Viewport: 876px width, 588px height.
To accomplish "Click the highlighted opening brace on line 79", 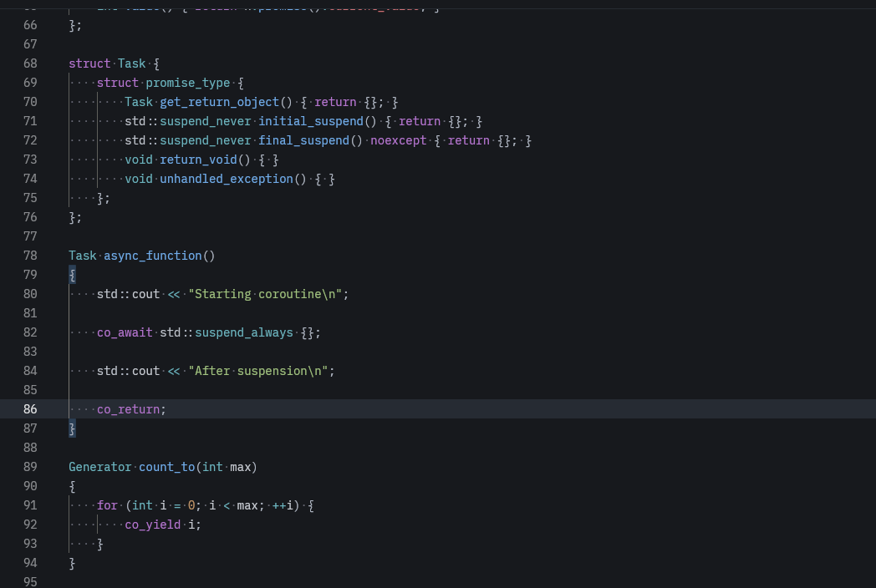I will pos(73,275).
